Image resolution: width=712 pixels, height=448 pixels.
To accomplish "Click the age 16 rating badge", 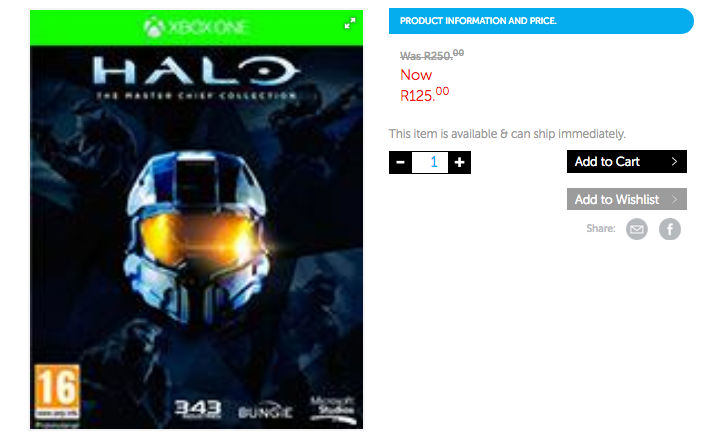I will click(57, 392).
